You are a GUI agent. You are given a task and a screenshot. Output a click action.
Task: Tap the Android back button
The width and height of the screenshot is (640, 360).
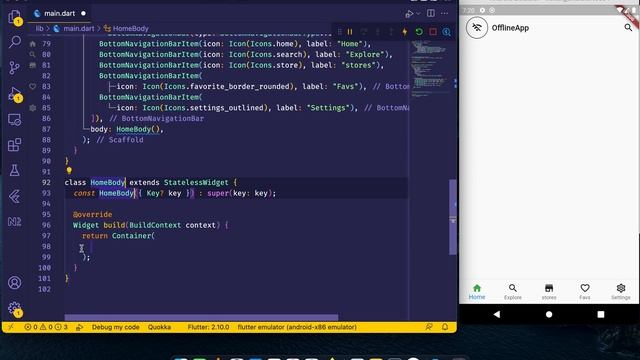[x=497, y=314]
